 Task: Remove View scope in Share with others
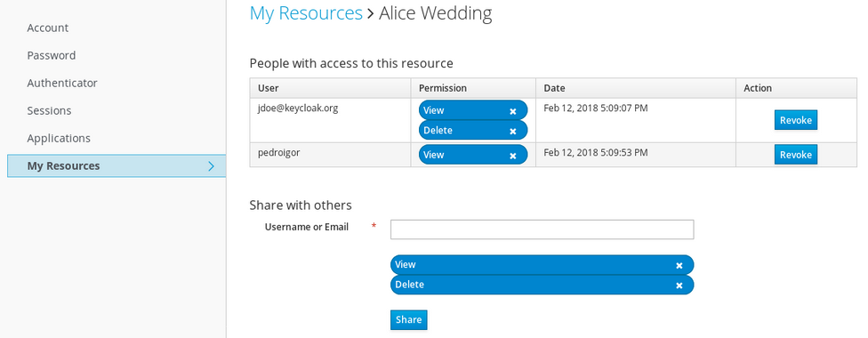pos(679,265)
